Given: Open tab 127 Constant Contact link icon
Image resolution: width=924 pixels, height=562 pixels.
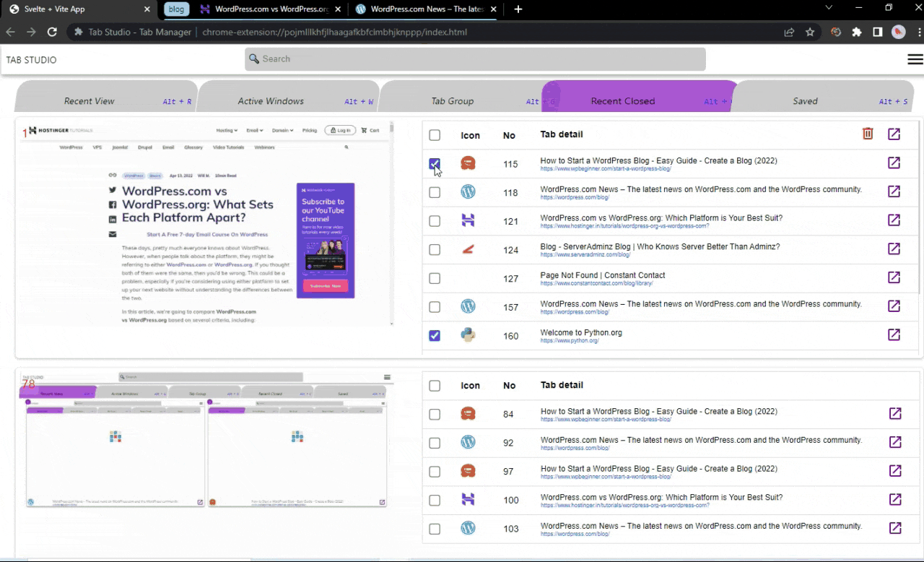Looking at the screenshot, I should point(894,277).
